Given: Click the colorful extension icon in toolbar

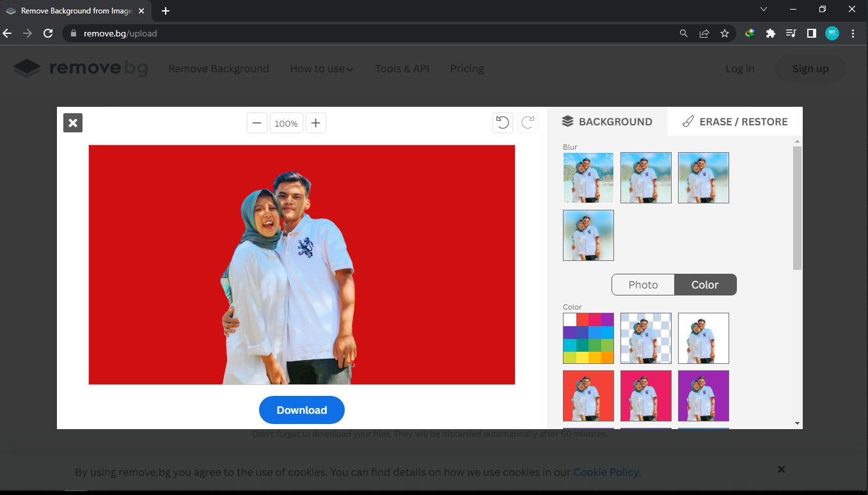Looking at the screenshot, I should tap(750, 33).
